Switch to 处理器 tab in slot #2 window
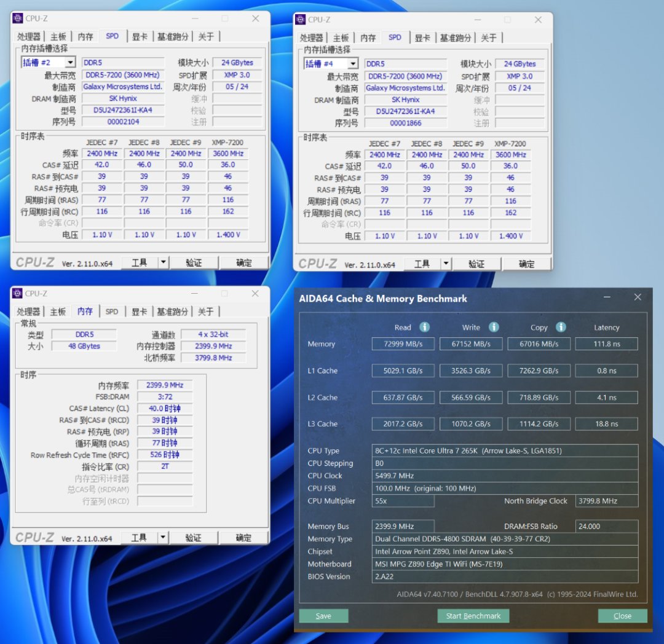Screen dimensions: 664x644 coord(28,37)
